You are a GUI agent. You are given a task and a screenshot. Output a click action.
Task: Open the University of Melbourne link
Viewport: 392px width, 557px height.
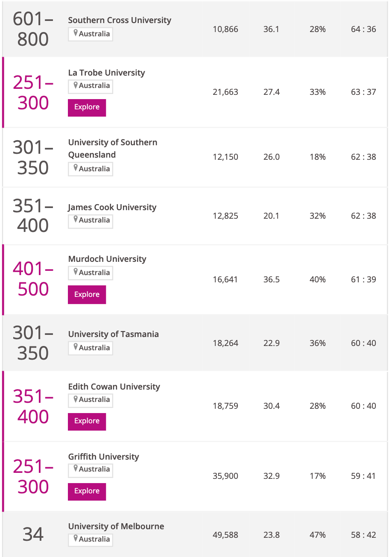[116, 526]
